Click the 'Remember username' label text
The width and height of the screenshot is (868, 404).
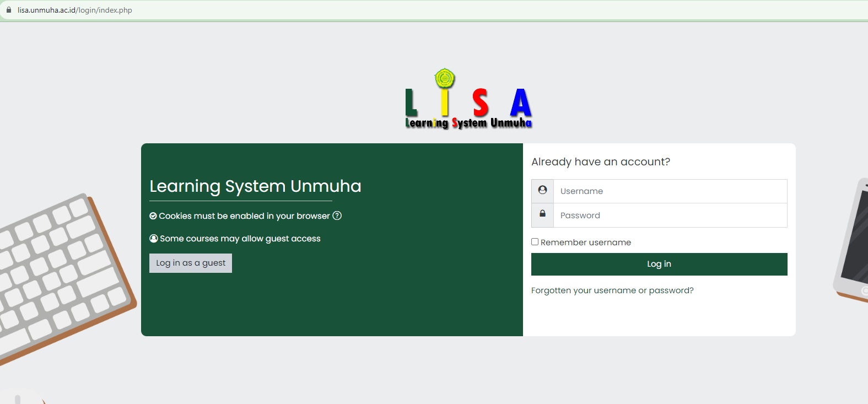[586, 243]
